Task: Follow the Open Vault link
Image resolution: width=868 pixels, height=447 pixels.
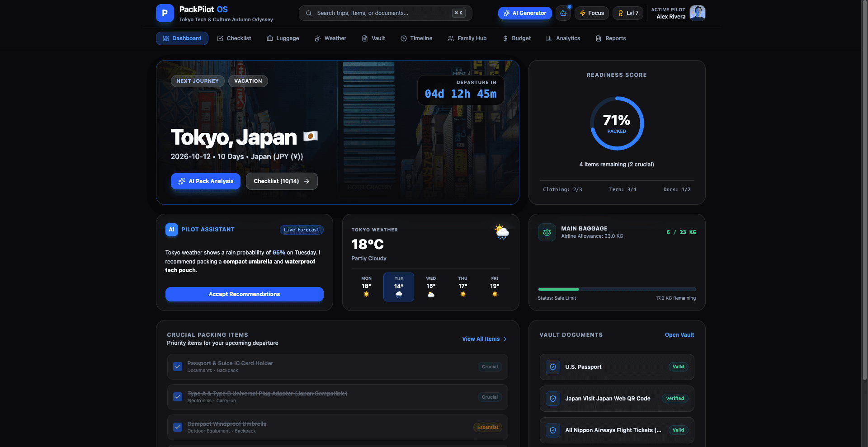Action: (x=679, y=335)
